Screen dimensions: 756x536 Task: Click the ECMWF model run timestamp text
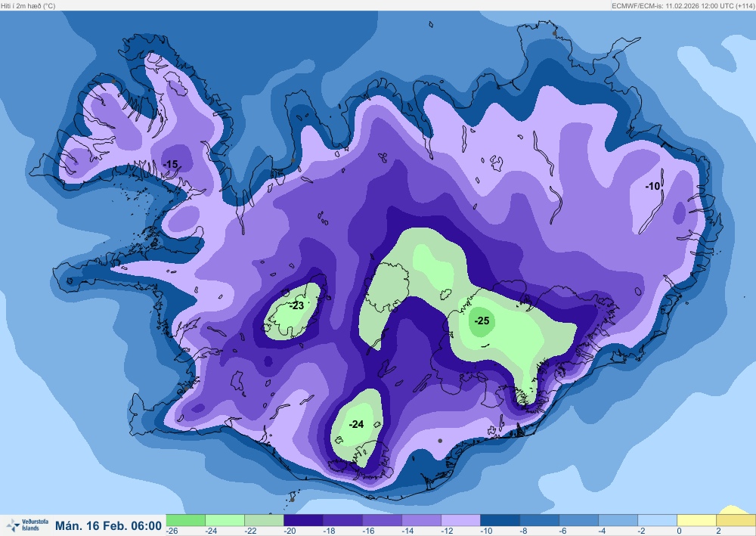(x=683, y=6)
